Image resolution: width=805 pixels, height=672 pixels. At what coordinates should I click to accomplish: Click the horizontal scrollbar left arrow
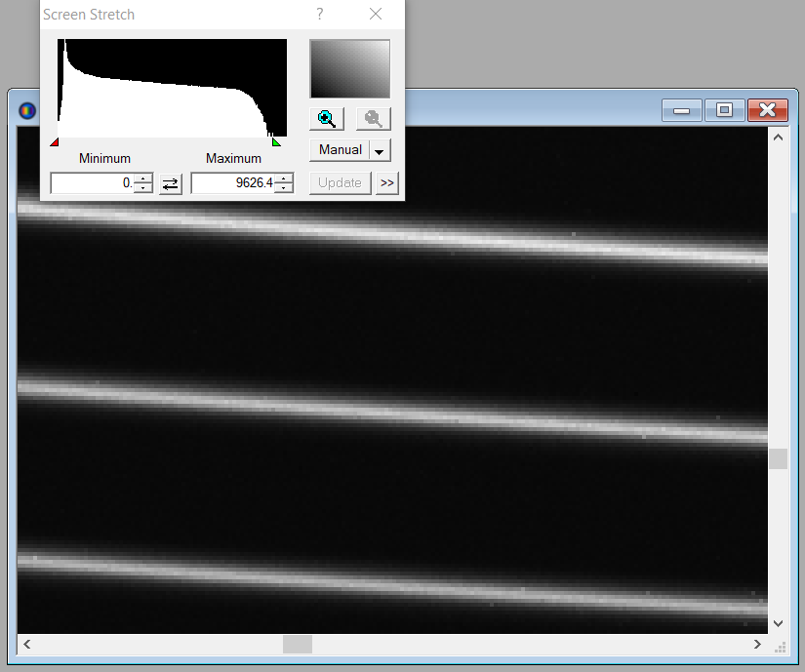[x=27, y=645]
